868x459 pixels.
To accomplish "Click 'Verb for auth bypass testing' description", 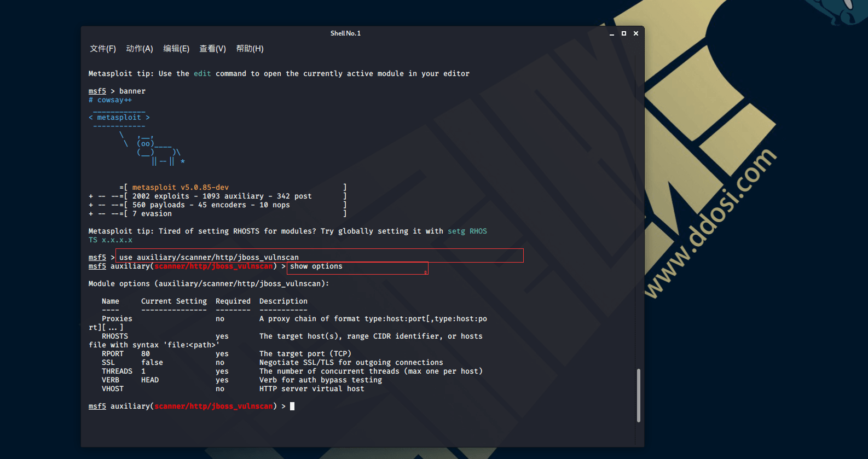I will pos(321,380).
